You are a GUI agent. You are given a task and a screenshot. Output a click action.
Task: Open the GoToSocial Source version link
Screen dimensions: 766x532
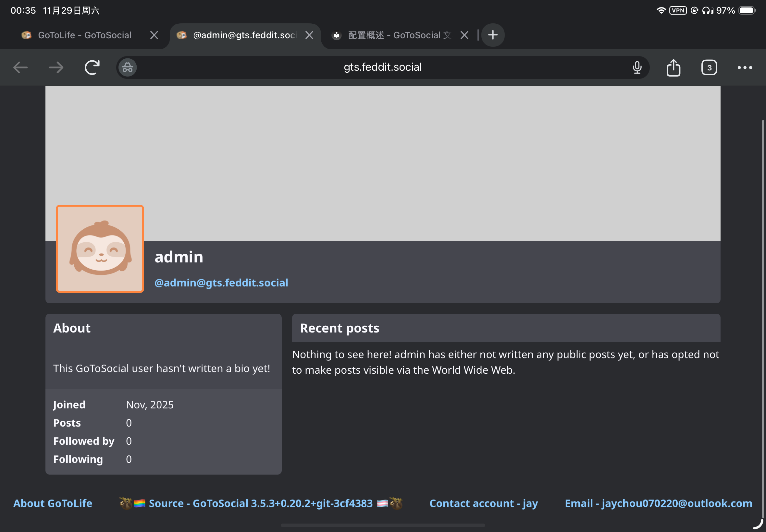(x=260, y=503)
